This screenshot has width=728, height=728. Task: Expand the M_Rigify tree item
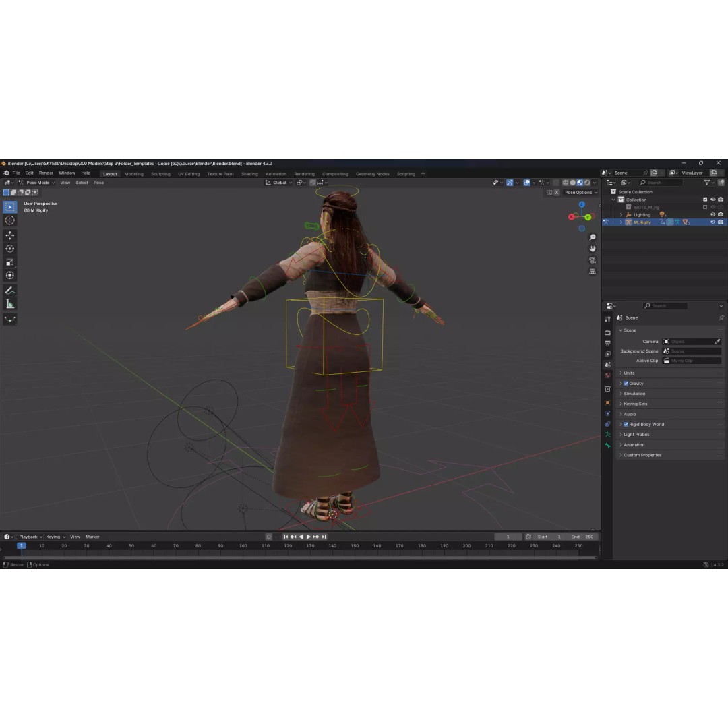(621, 222)
